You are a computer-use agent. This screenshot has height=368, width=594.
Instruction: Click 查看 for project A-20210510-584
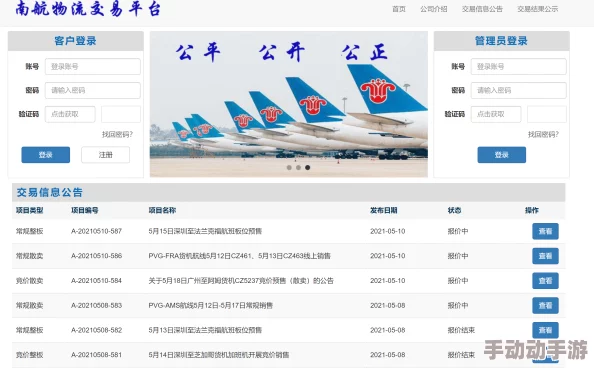545,281
